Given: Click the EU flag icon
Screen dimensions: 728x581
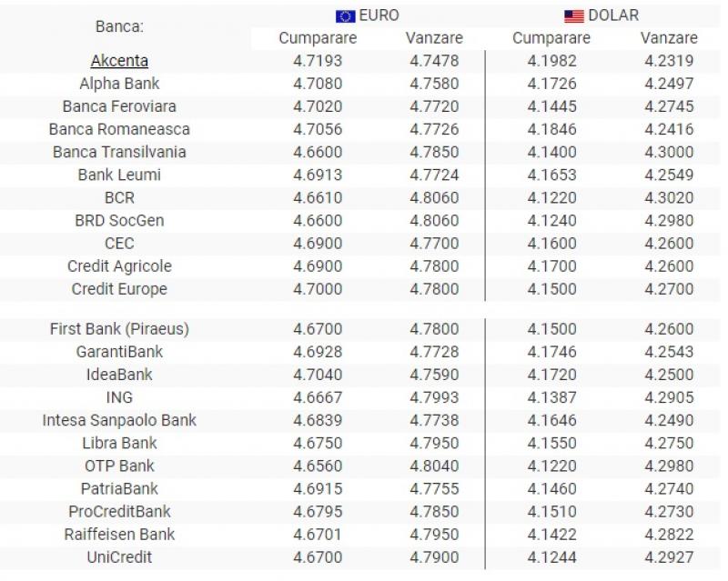Looking at the screenshot, I should coord(345,15).
